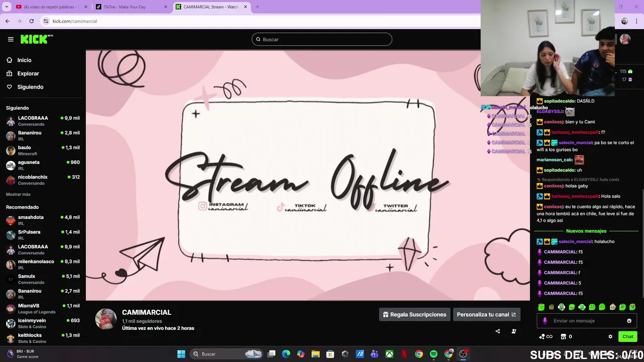Image resolution: width=644 pixels, height=362 pixels.
Task: Open the Kick hamburger sidebar menu
Action: coord(11,39)
